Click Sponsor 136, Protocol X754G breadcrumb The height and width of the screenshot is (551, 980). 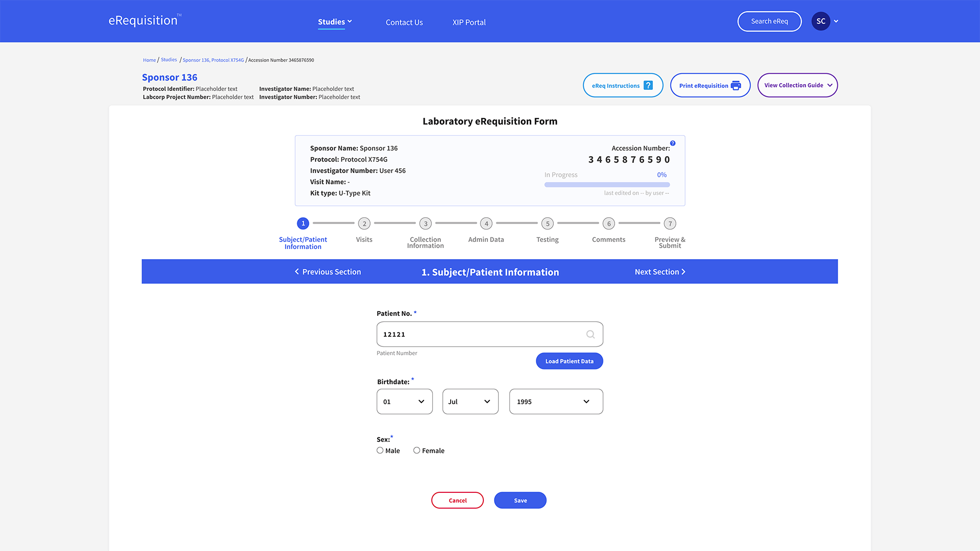pos(213,60)
